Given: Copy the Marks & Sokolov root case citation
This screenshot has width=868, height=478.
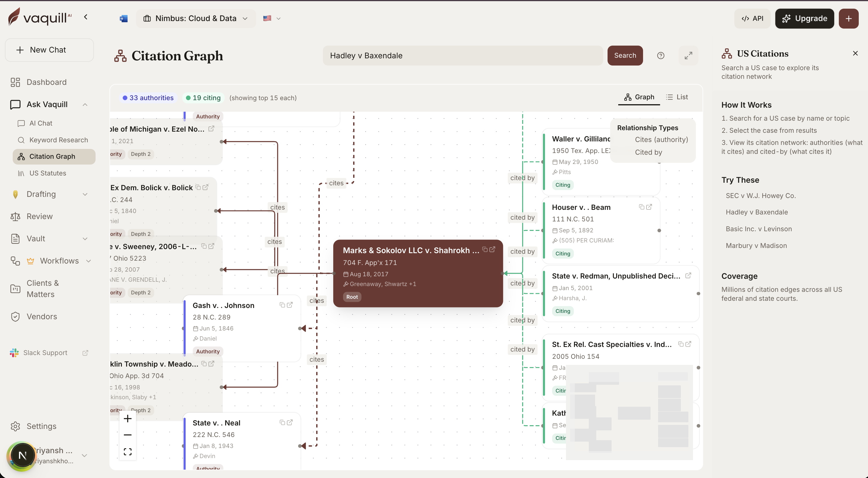Looking at the screenshot, I should (x=485, y=250).
